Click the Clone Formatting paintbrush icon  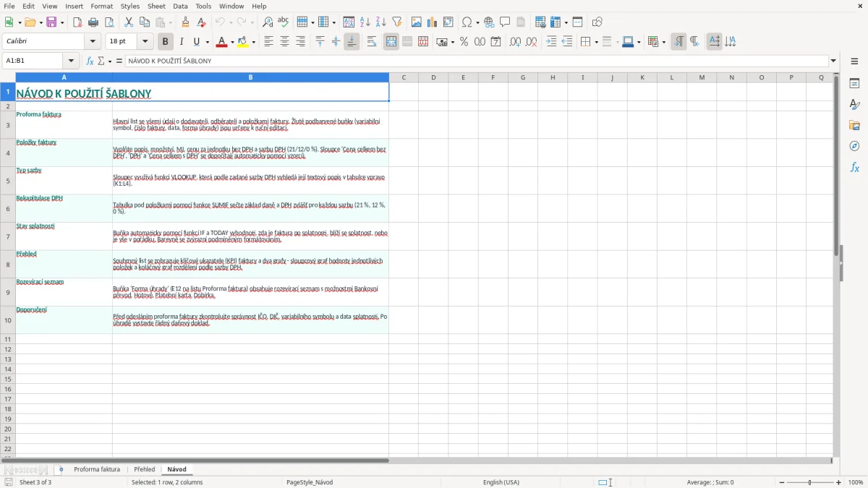[186, 22]
